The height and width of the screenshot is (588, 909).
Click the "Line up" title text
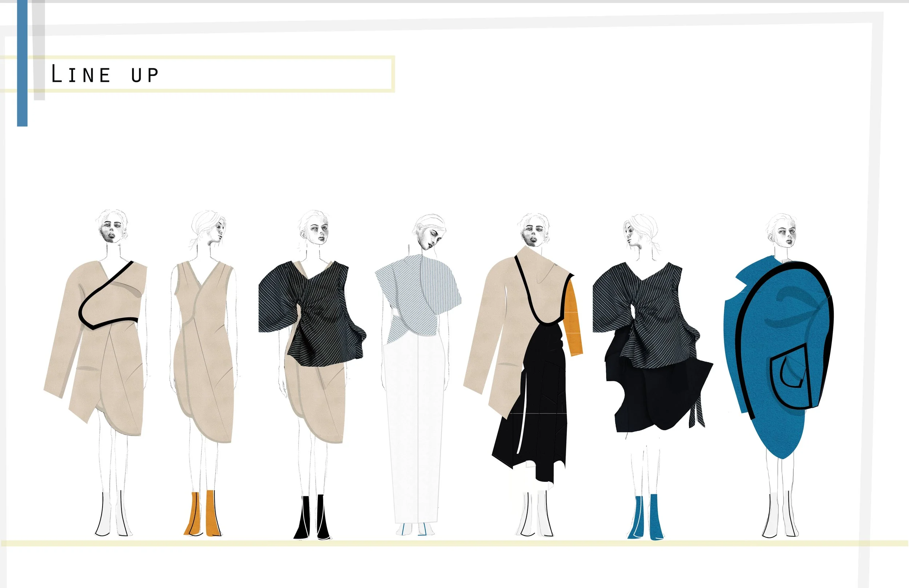click(105, 74)
